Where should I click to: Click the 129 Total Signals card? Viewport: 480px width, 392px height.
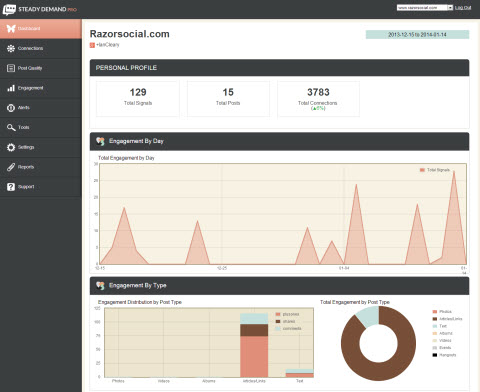138,99
